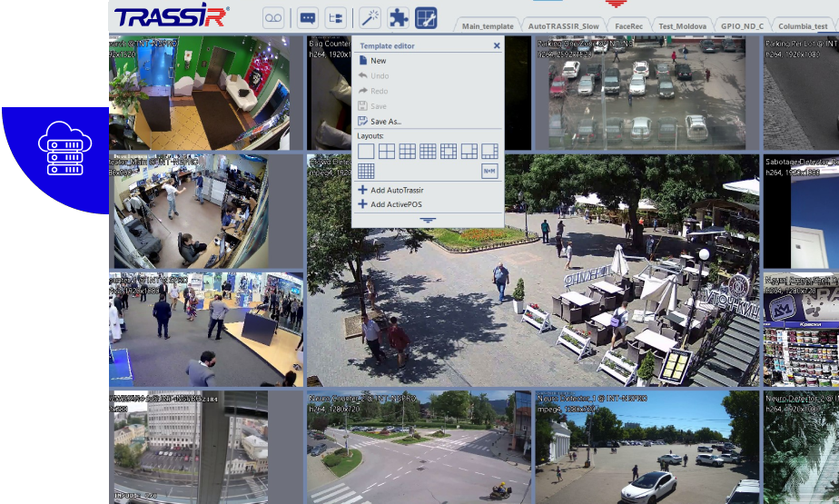Toggle the Template editor toolbar button
Screen dimensions: 839x504
(426, 17)
